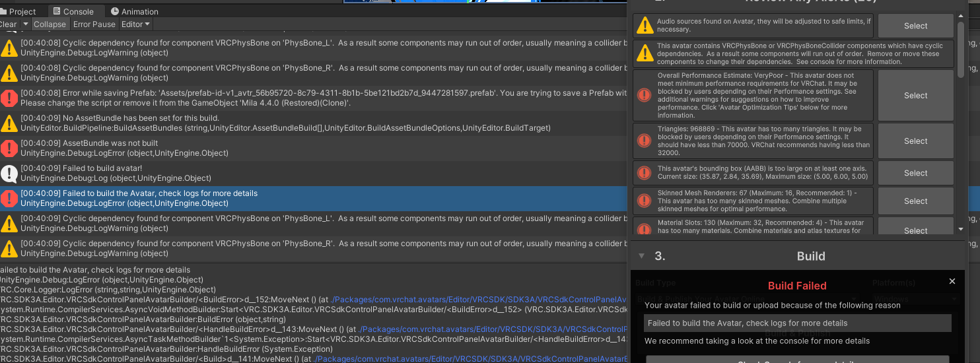The image size is (980, 363).
Task: Click warning icon of No AssetBundle log
Action: (x=9, y=123)
